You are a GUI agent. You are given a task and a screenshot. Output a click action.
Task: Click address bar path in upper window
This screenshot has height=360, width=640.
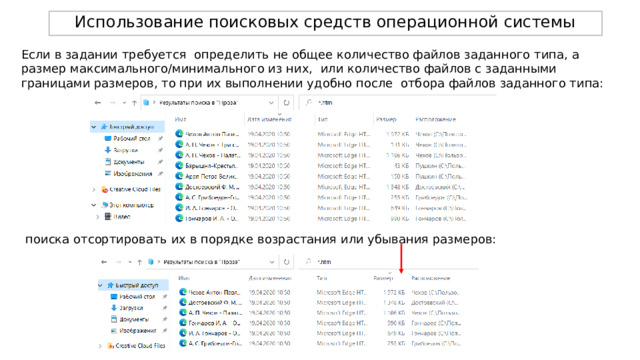coord(198,103)
